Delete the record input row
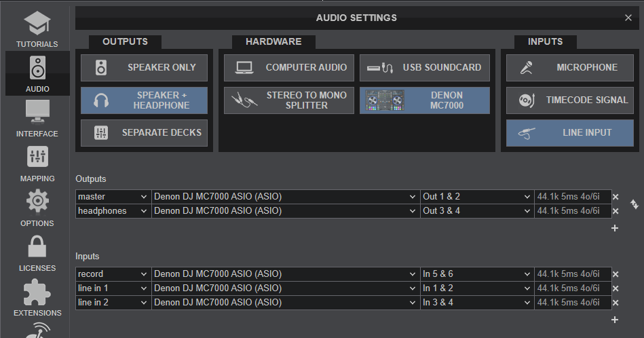The width and height of the screenshot is (644, 338). [x=615, y=274]
